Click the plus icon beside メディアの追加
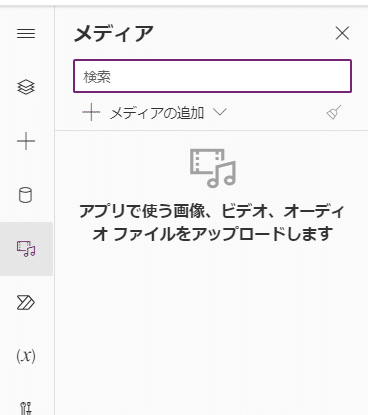 tap(91, 112)
